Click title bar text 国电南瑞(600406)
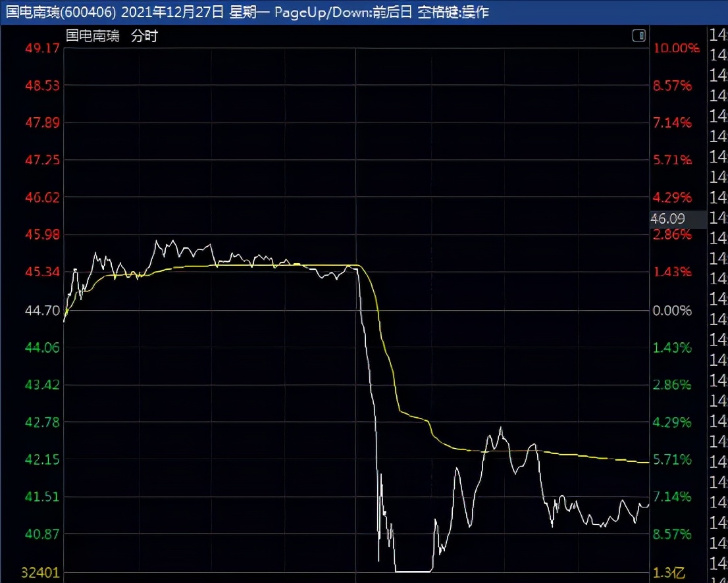Image resolution: width=728 pixels, height=583 pixels. point(61,12)
